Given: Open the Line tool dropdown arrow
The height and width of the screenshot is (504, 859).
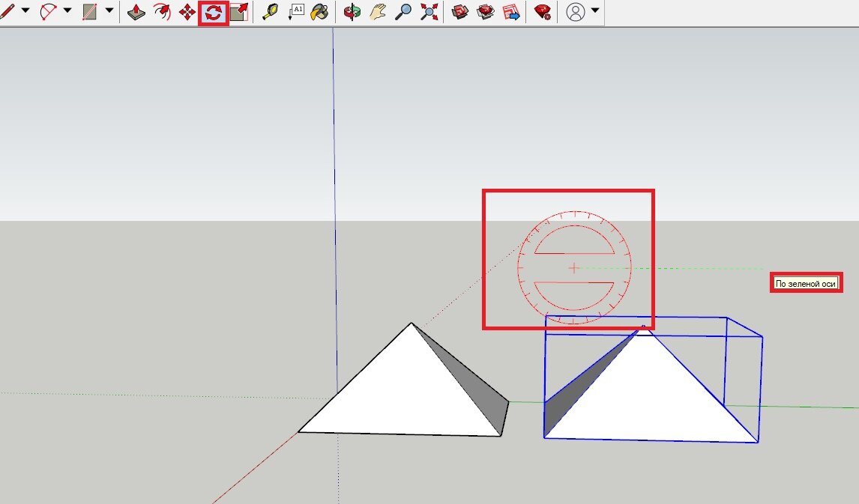Looking at the screenshot, I should [25, 10].
